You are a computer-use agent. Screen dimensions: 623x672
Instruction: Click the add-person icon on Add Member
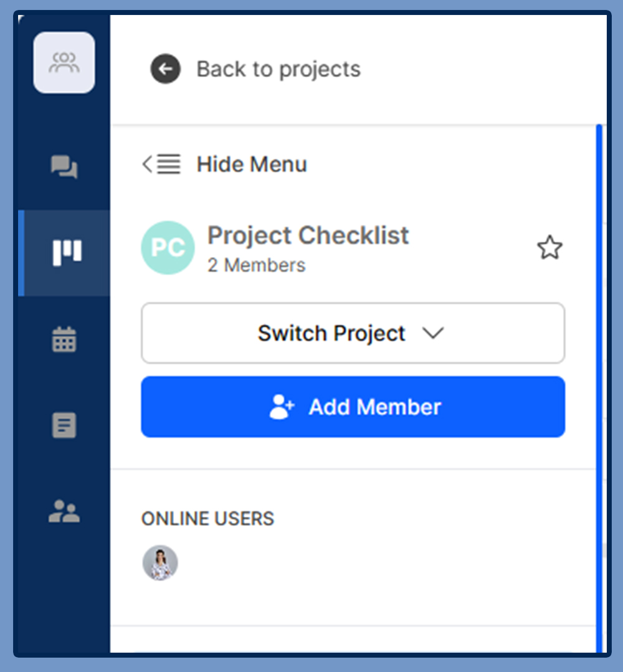(282, 407)
